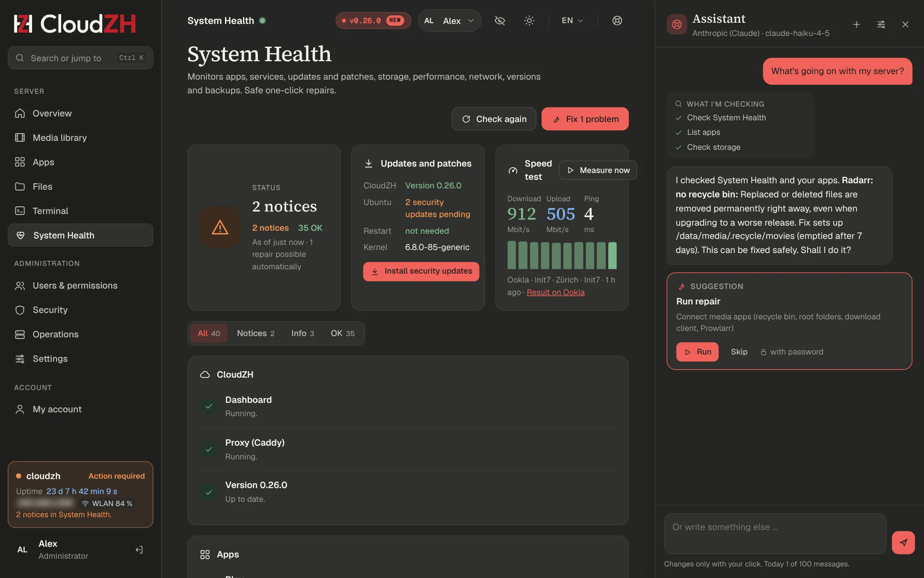The height and width of the screenshot is (578, 924).
Task: Toggle the privacy eye-off icon in header
Action: [x=500, y=21]
